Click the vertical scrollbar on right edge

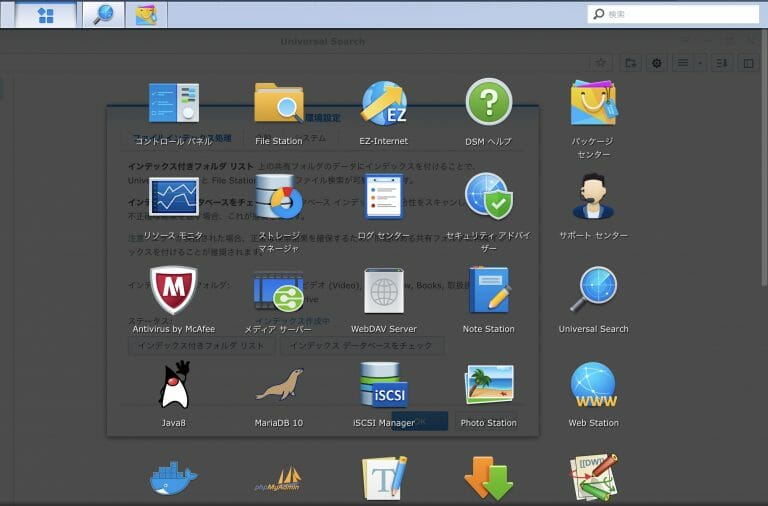(765, 157)
